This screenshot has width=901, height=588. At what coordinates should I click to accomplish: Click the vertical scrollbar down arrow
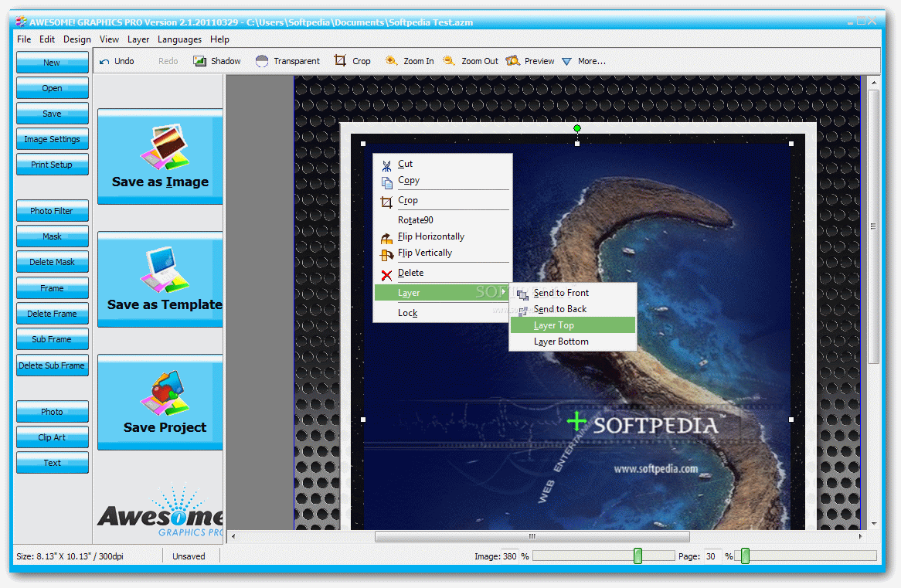point(873,524)
